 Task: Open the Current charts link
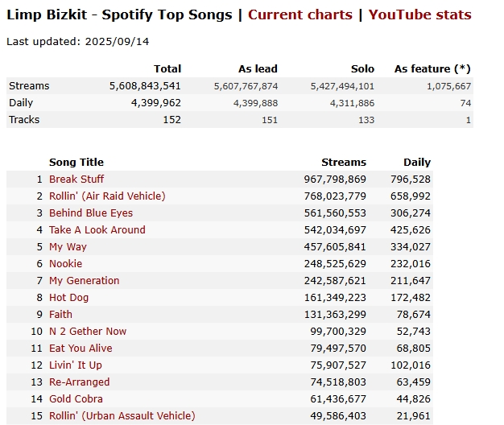pos(300,14)
